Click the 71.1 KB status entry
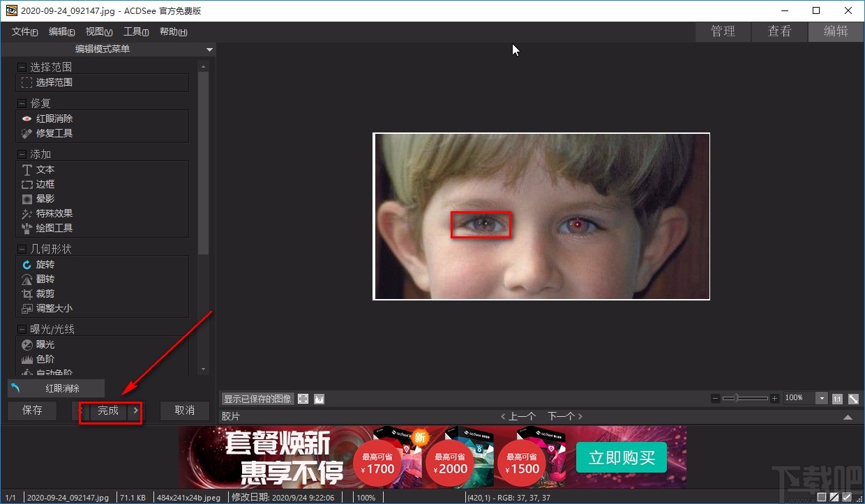The image size is (865, 504). (x=133, y=498)
